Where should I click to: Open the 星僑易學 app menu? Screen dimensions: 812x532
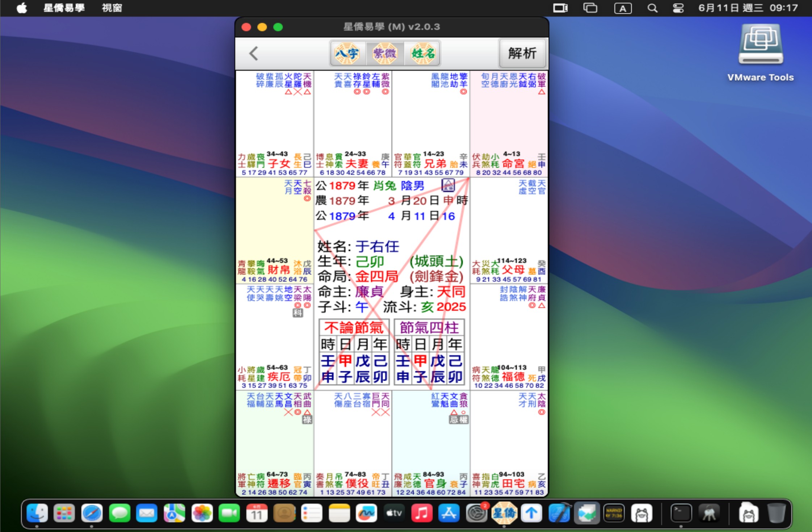click(64, 8)
